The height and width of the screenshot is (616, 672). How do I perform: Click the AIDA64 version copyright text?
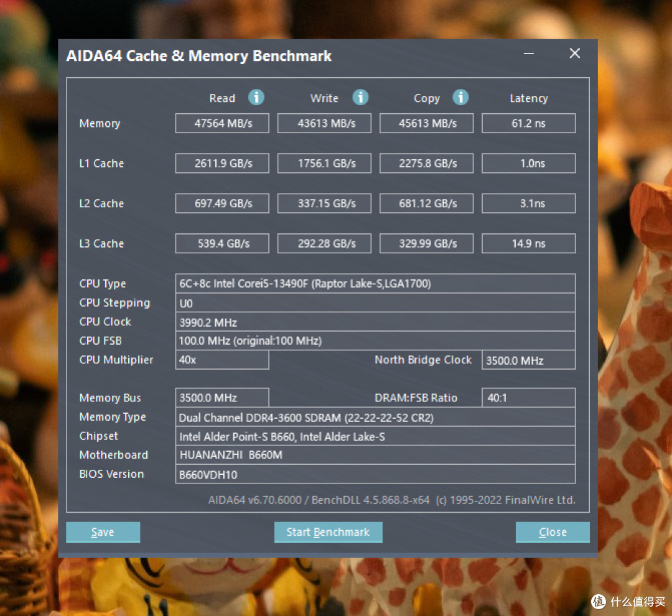click(x=392, y=500)
